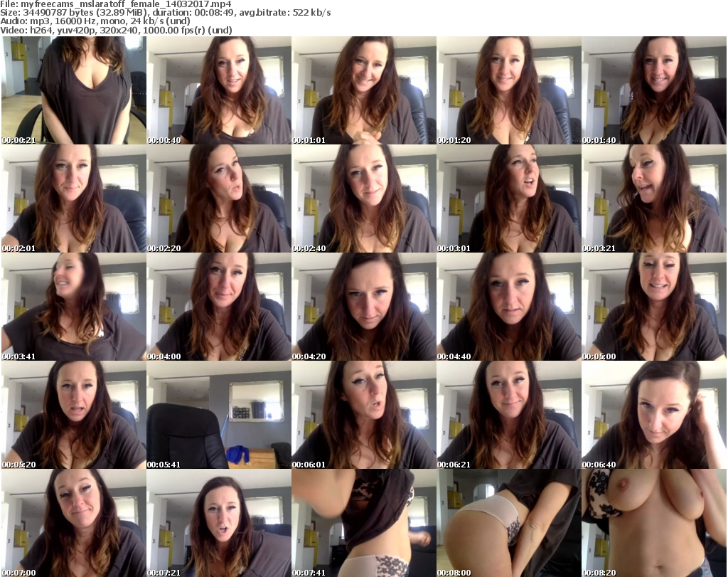Open the frame stamped 00:05:00
728x577 pixels.
click(x=654, y=307)
